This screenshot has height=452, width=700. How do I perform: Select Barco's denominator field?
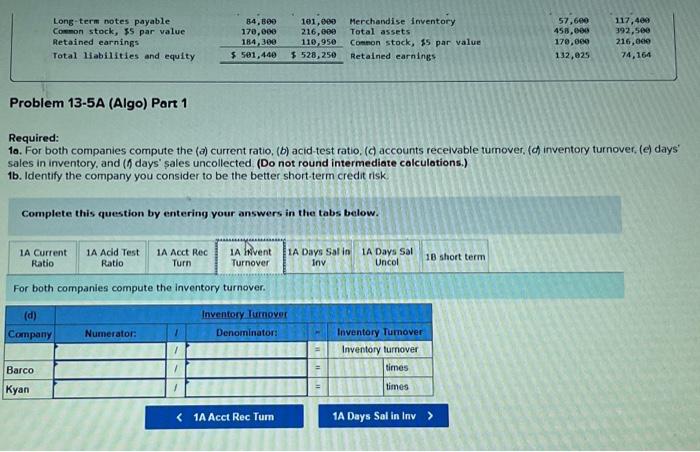pyautogui.click(x=246, y=368)
